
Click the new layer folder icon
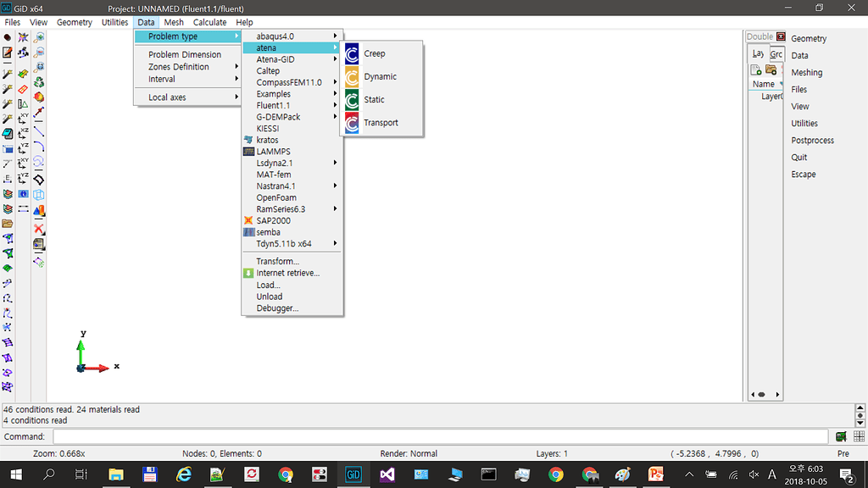click(771, 69)
